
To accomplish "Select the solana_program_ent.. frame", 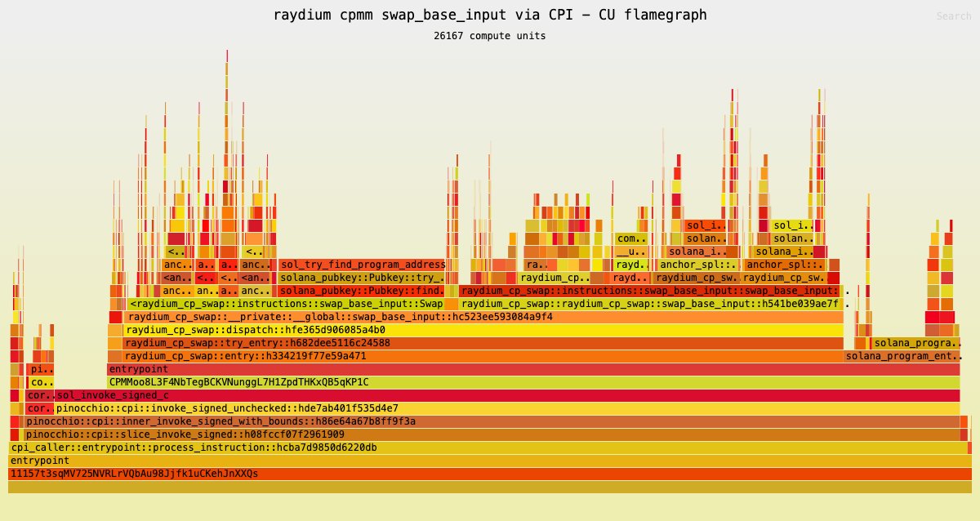I will pos(902,356).
